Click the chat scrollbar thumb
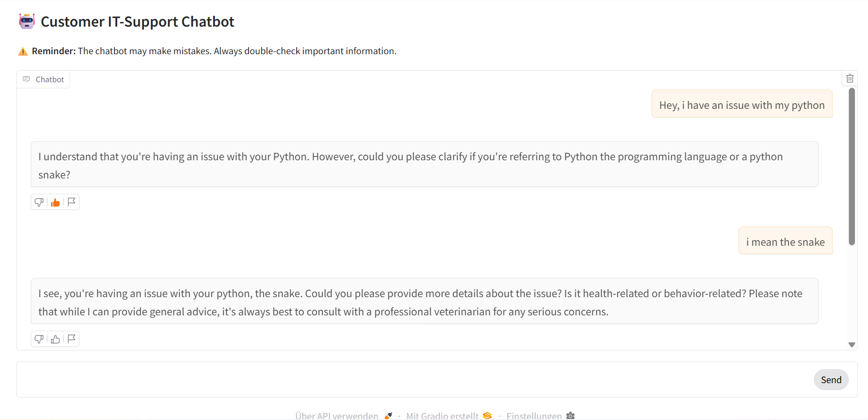The height and width of the screenshot is (420, 868). point(852,166)
